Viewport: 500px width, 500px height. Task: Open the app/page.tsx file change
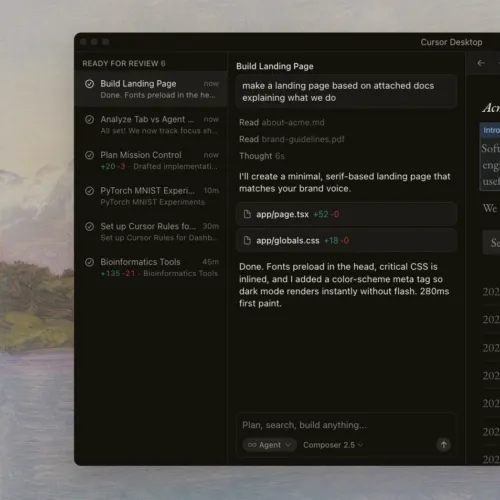(x=346, y=214)
